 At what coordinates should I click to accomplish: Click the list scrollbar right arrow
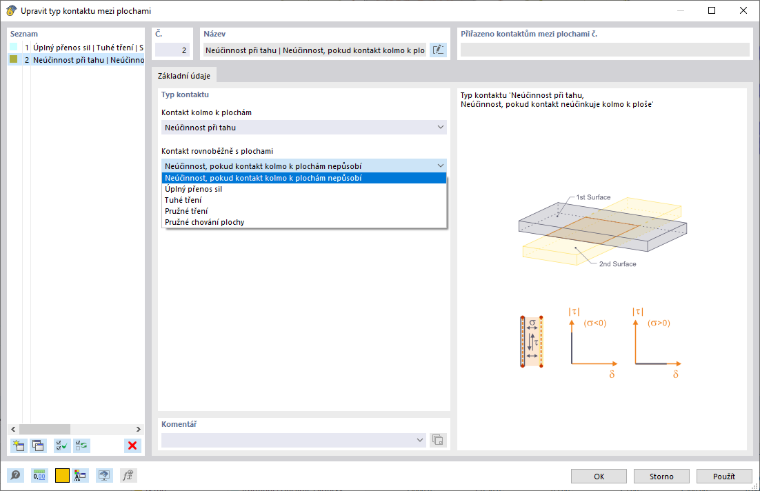pos(138,429)
